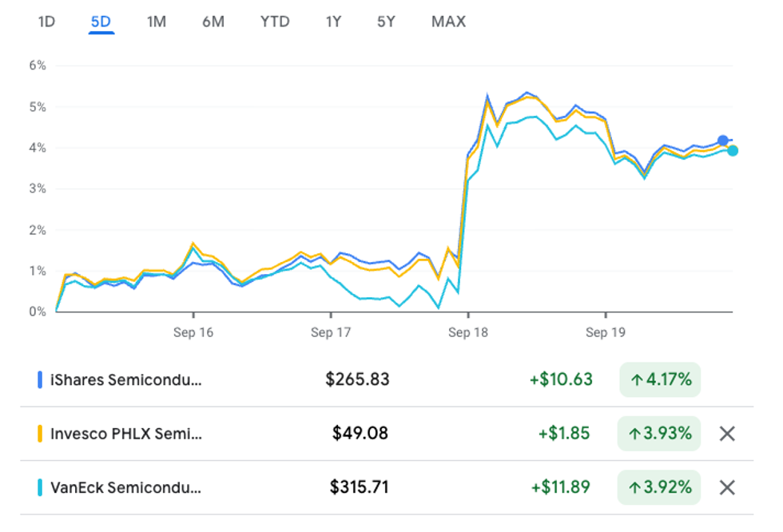Remove Invesco PHLX Semiconductor comparison with X
This screenshot has height=532, width=783.
[726, 434]
